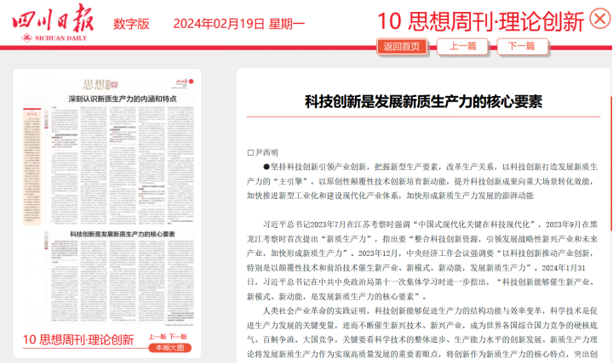Viewport: 613px width, 364px height.
Task: Close the article view with X icon
Action: tap(599, 20)
